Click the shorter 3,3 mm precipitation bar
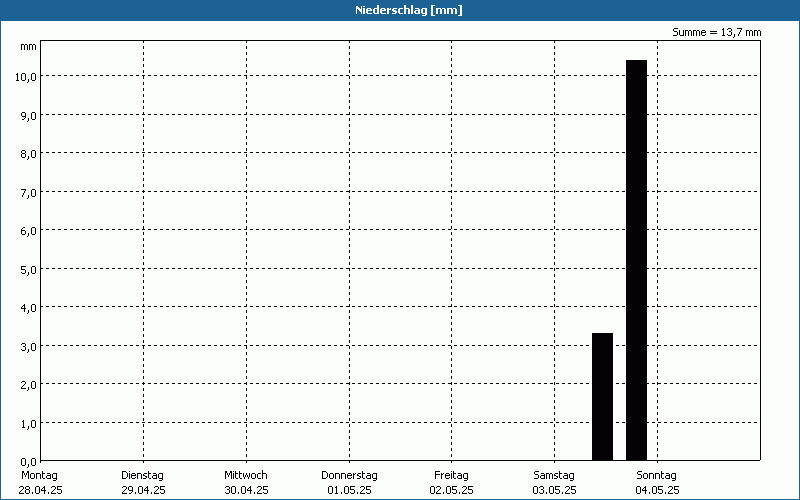 pyautogui.click(x=602, y=396)
